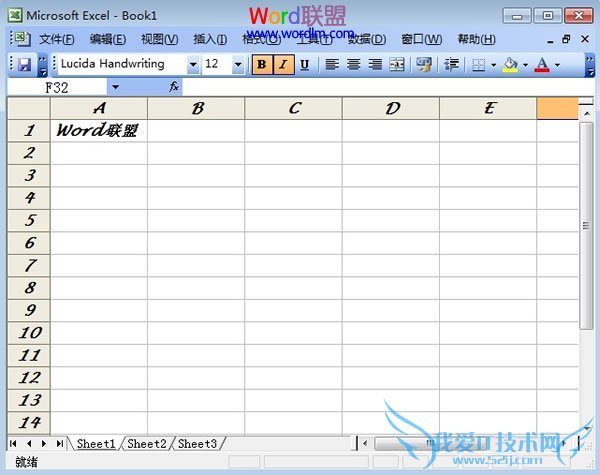Select column E header
The height and width of the screenshot is (475, 600).
tap(488, 108)
